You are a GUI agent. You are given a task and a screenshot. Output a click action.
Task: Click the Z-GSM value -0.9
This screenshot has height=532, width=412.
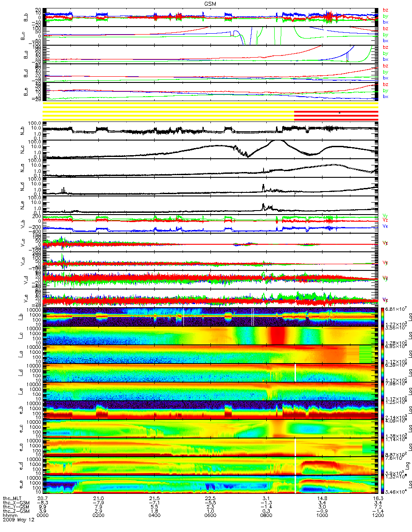coord(322,512)
